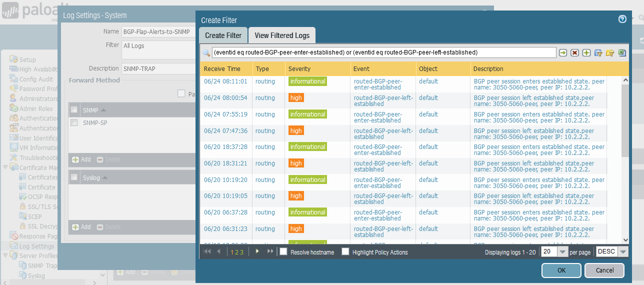Open Admin Roles in the sidebar
Image resolution: width=644 pixels, height=285 pixels.
click(x=31, y=108)
